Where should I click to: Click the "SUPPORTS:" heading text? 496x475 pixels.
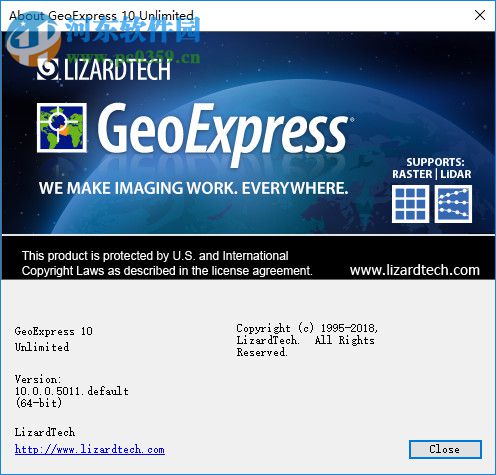coord(435,162)
